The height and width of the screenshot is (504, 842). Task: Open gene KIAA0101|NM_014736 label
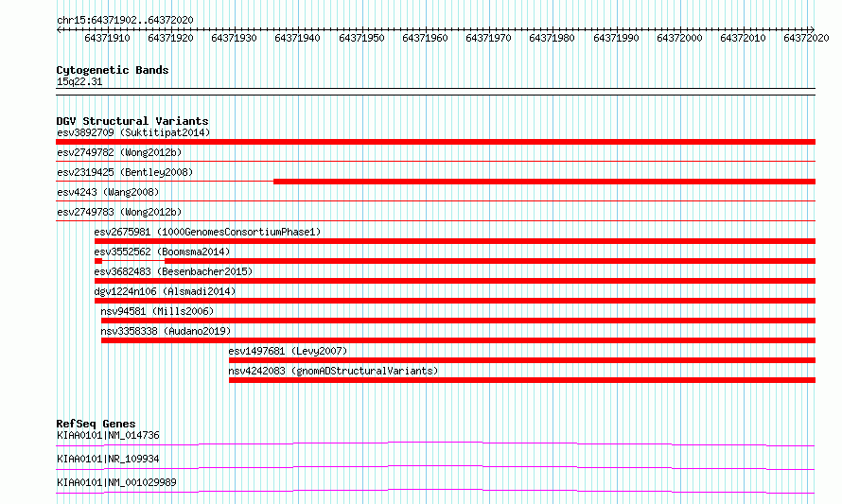[108, 435]
